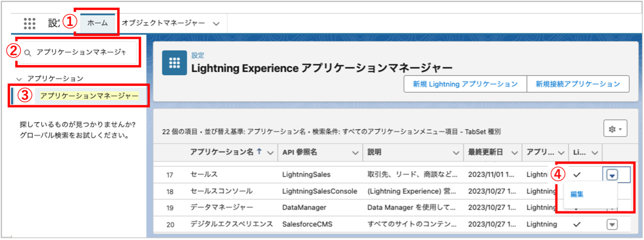Open row action dropdown for セールス

[x=612, y=175]
